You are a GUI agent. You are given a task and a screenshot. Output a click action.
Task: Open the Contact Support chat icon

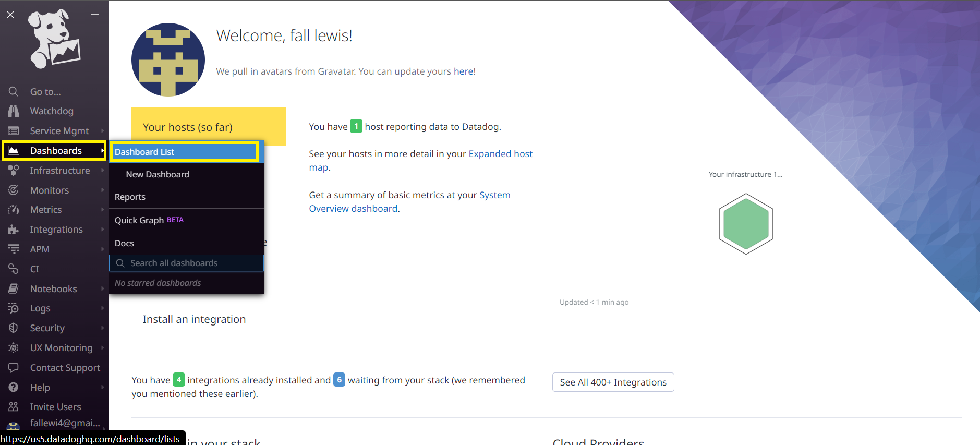point(14,368)
